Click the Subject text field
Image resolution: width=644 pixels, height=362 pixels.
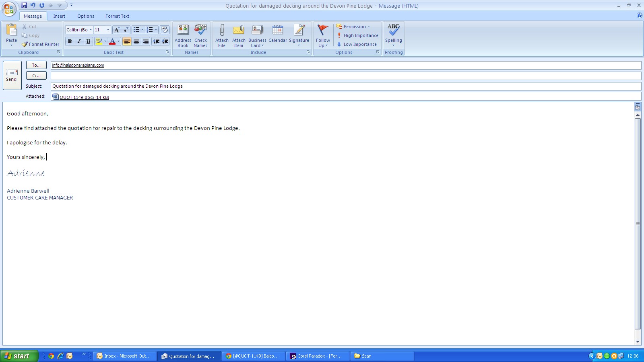coord(346,86)
